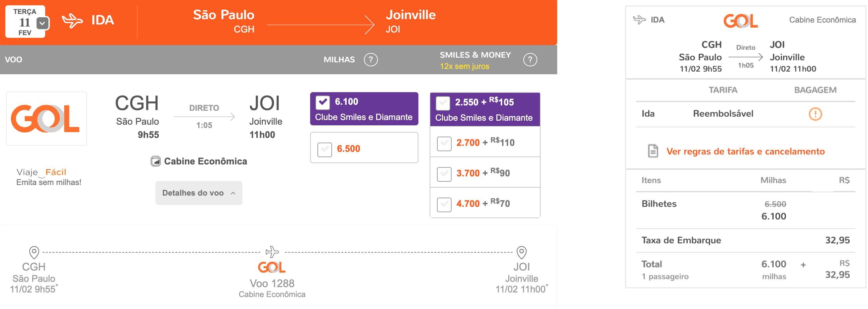The image size is (868, 309).
Task: Click the baggage warning exclamation icon
Action: [x=815, y=114]
